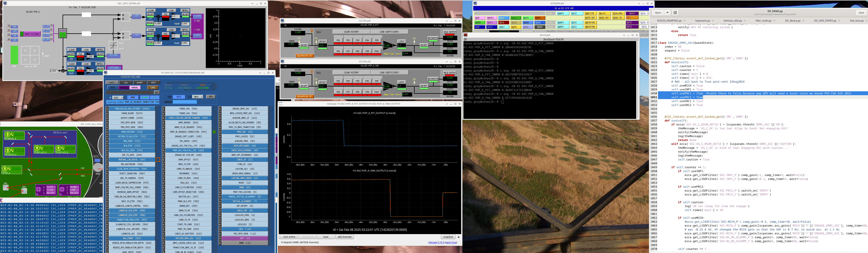Click green indicator square on PREP_DC_READOUT_TRANSITION row
This screenshot has width=868, height=253.
(214, 132)
